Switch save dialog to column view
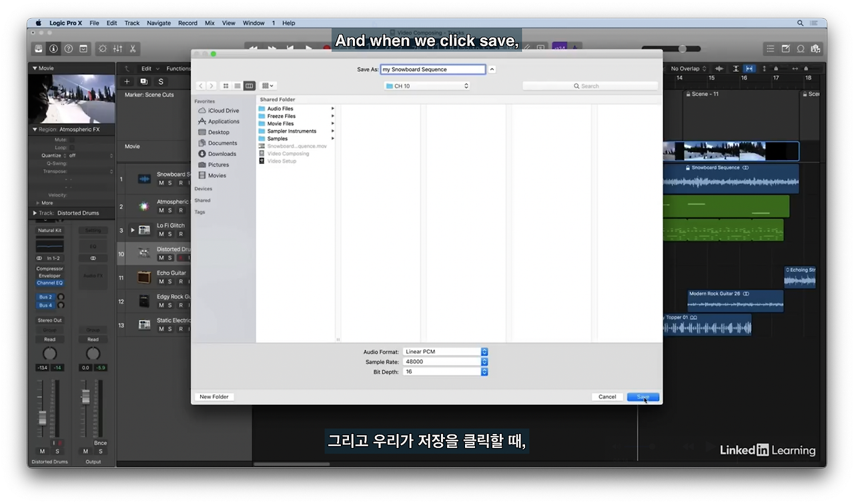This screenshot has height=504, width=854. 249,86
